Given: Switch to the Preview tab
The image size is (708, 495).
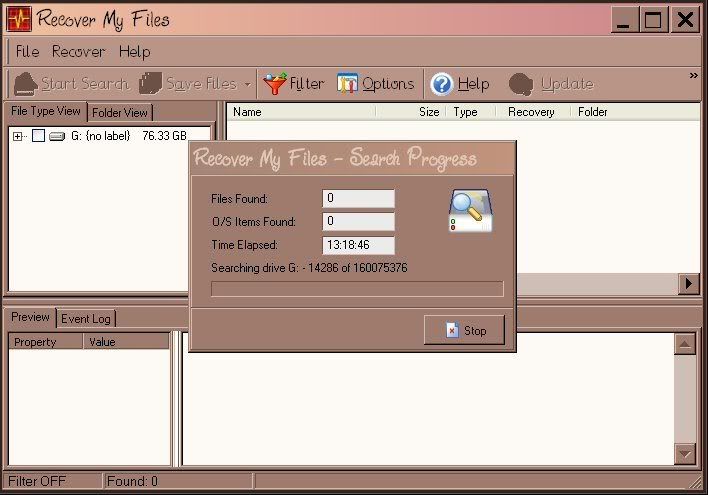Looking at the screenshot, I should click(30, 317).
